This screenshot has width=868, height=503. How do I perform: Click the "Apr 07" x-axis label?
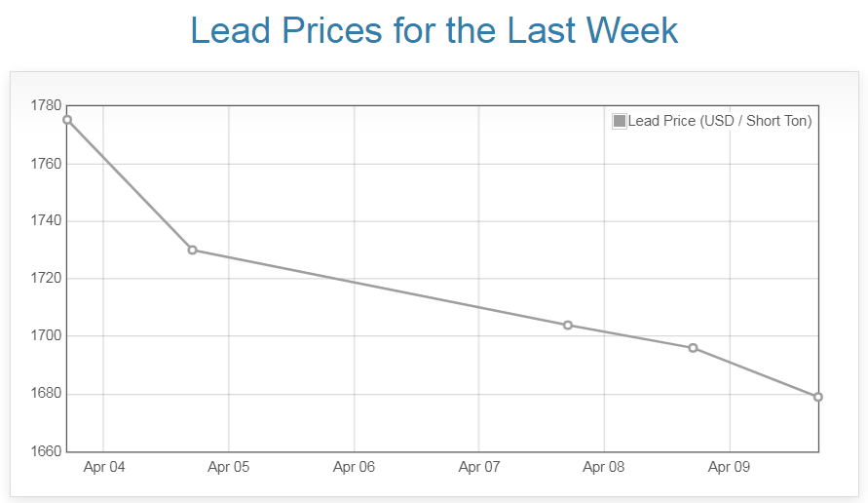click(479, 468)
